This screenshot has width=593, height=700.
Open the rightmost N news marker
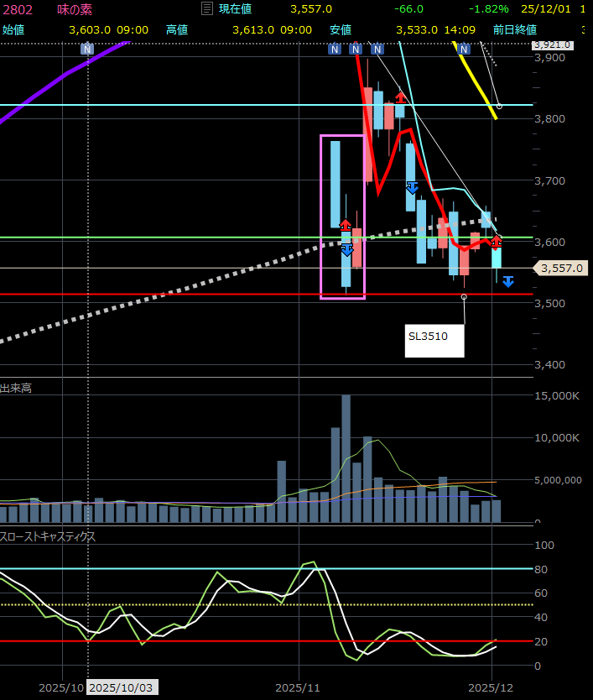click(x=463, y=50)
